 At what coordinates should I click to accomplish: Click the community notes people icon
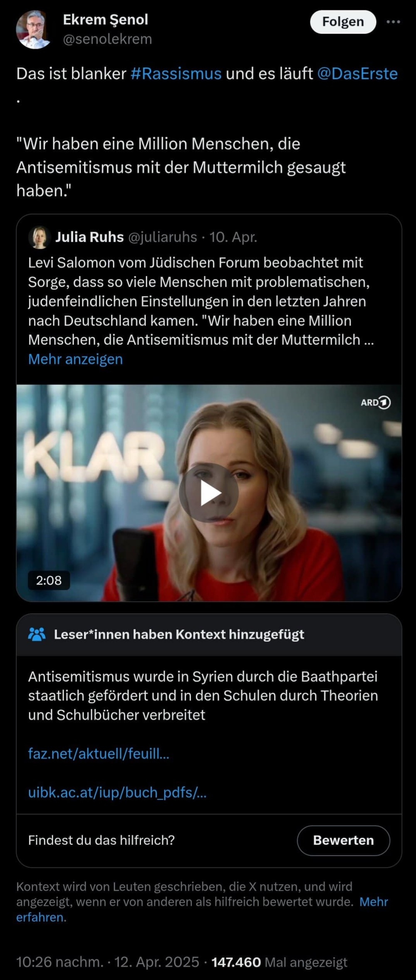click(37, 634)
